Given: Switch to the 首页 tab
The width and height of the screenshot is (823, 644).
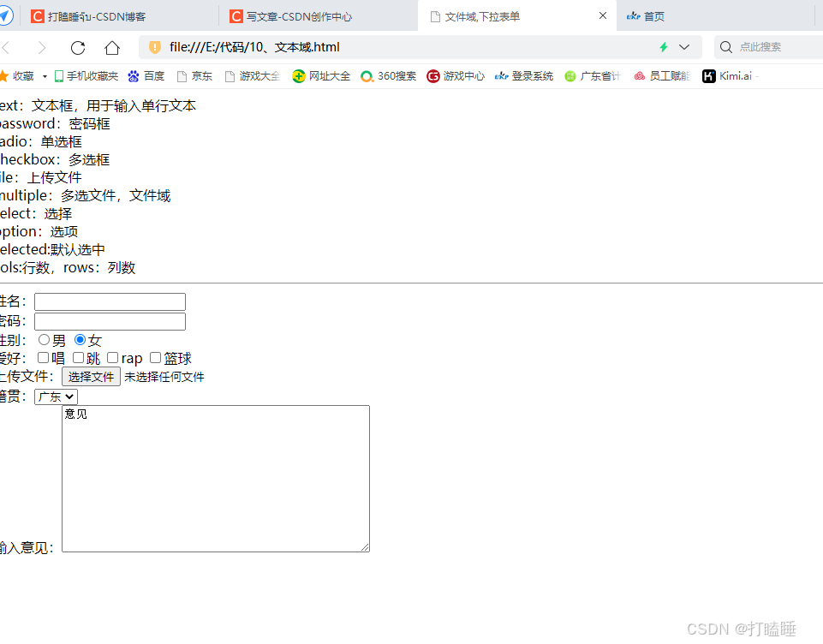Looking at the screenshot, I should click(653, 15).
